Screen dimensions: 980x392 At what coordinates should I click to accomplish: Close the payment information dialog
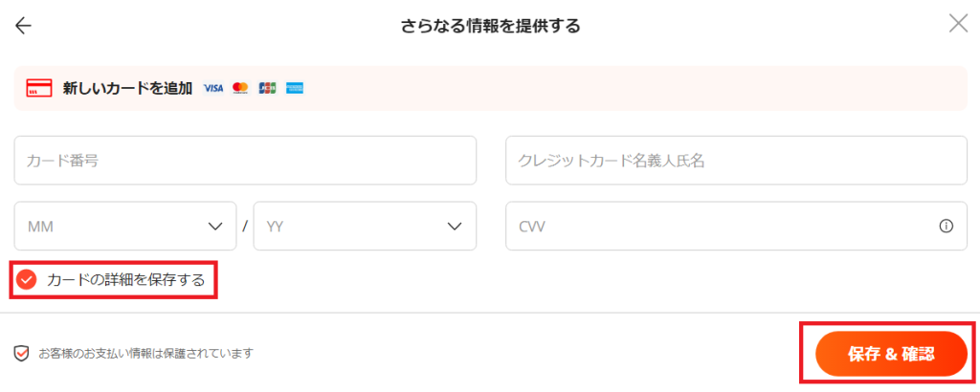(958, 24)
